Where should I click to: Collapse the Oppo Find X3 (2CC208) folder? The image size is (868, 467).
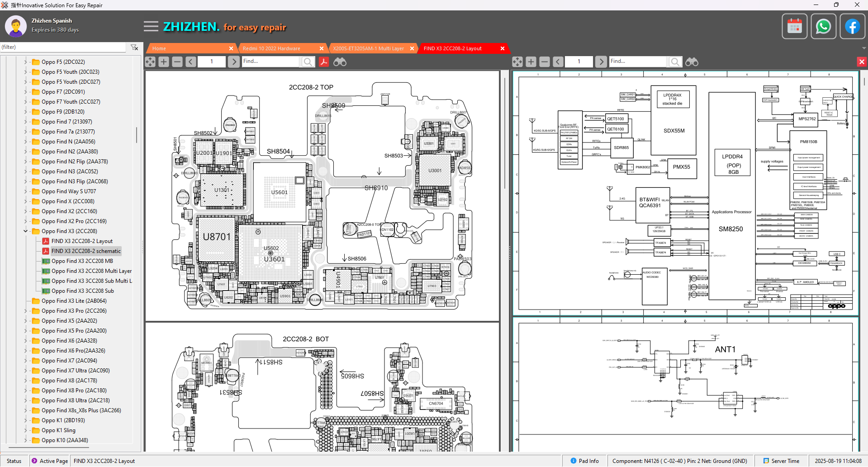tap(26, 231)
